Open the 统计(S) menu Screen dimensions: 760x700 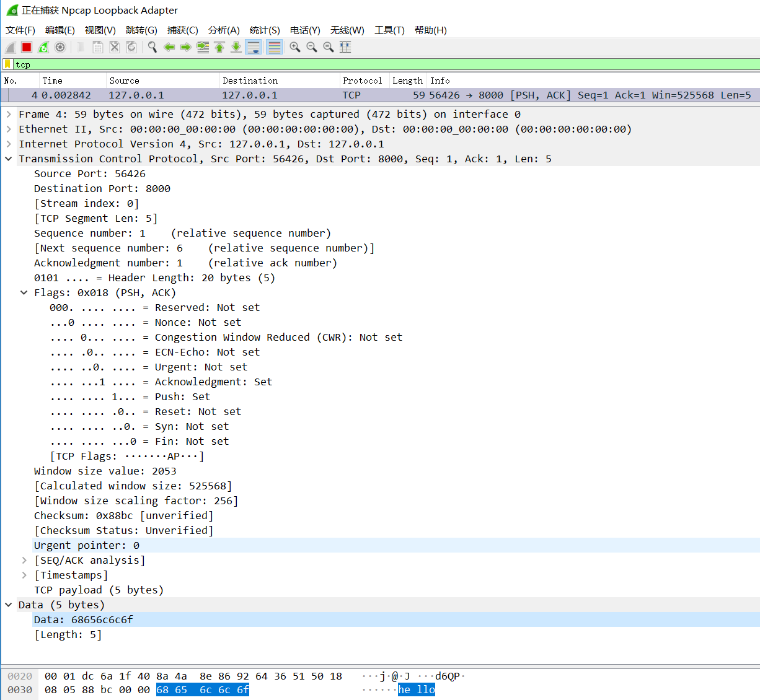pos(265,30)
